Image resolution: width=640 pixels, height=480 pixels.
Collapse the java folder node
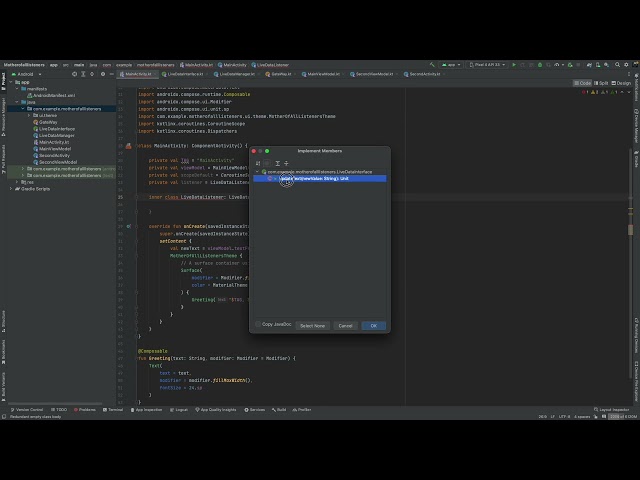click(17, 102)
